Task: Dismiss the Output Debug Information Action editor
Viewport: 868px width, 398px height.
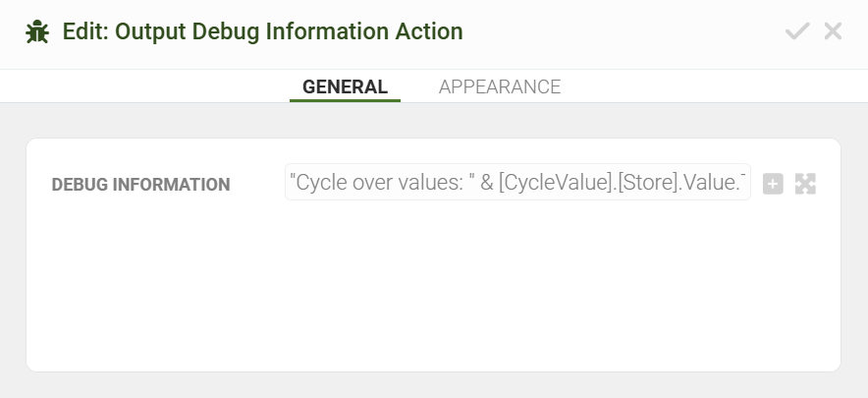Action: click(834, 31)
